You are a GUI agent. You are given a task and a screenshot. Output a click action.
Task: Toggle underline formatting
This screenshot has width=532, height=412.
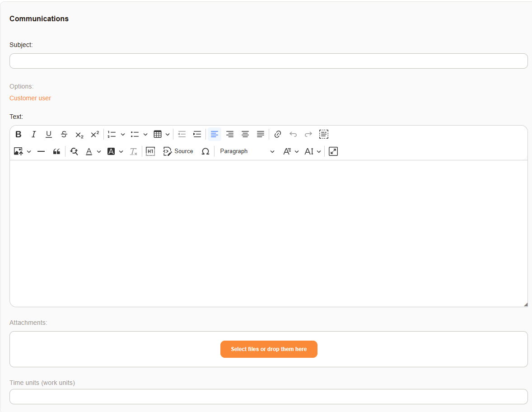pos(49,134)
